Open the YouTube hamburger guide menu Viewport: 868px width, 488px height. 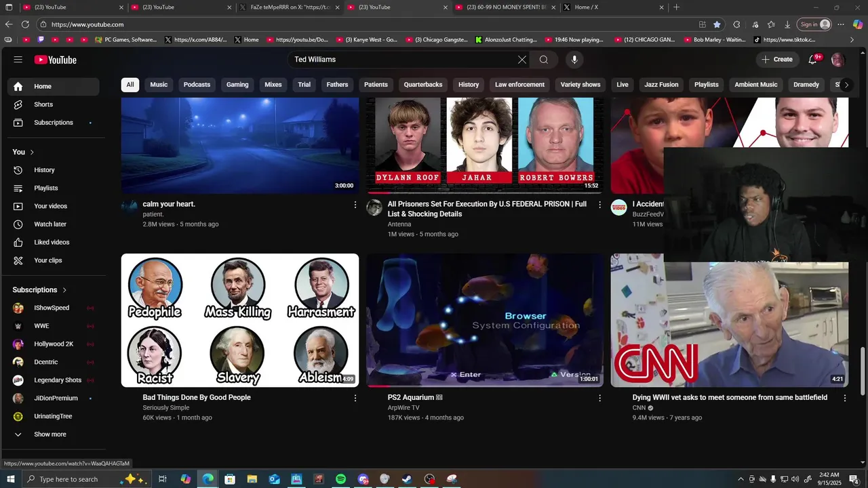18,60
